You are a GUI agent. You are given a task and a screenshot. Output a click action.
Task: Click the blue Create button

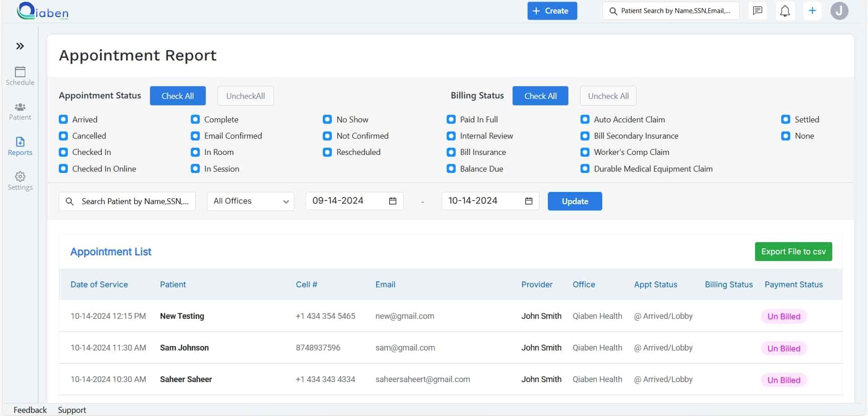point(552,11)
